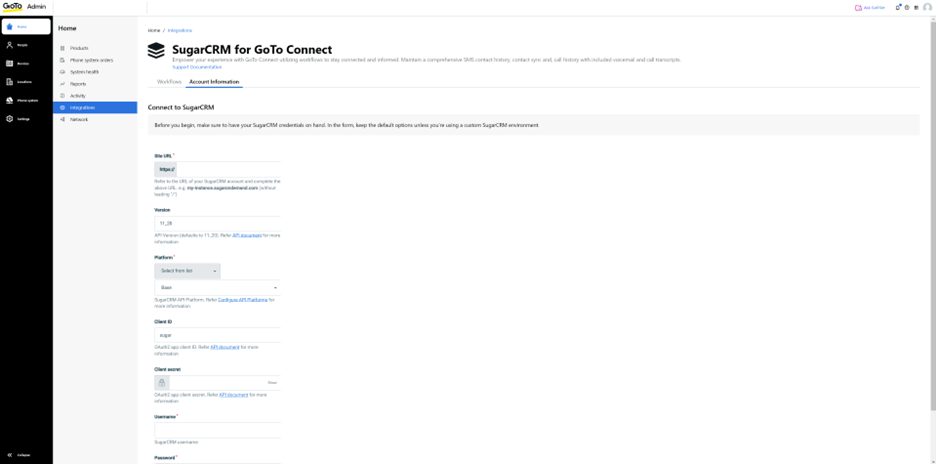Open Reports in the Home menu
Screen dimensions: 936x464
(78, 84)
